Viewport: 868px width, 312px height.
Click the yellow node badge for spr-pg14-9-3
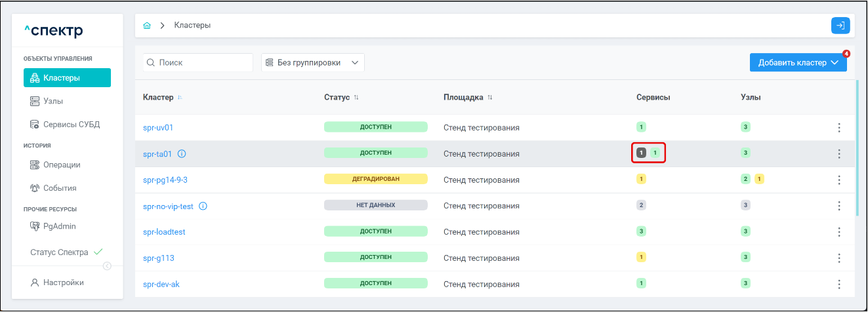[x=758, y=179]
